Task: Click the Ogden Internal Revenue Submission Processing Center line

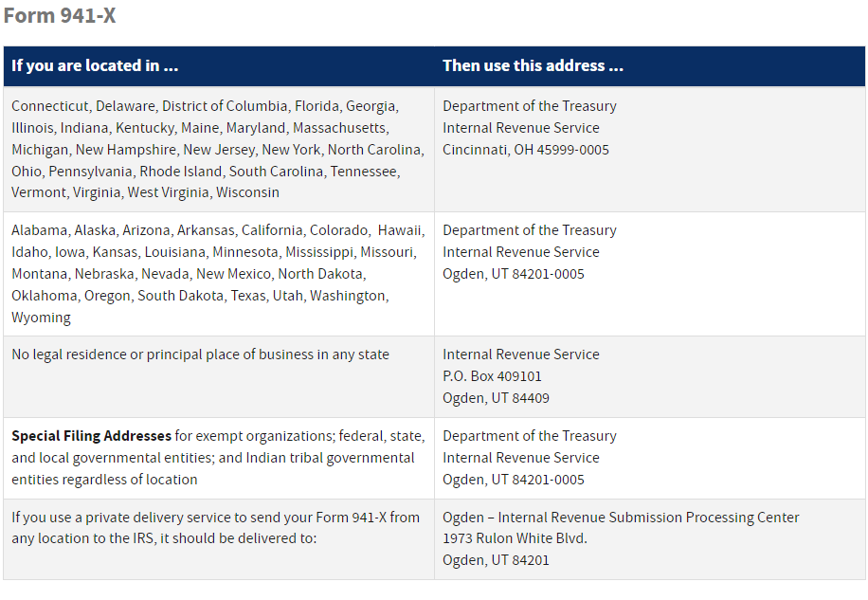Action: (621, 518)
